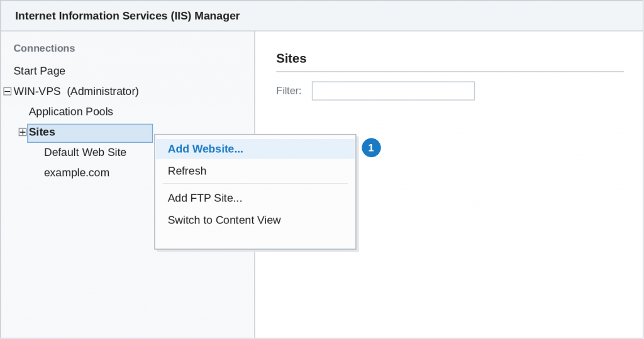Choose Add Website from context menu

point(255,149)
